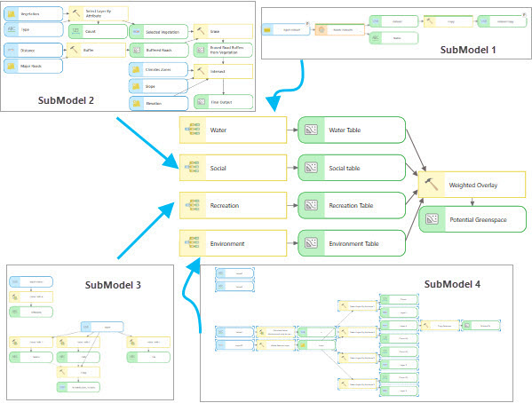Click the Weighted Overlay hammer icon

(432, 185)
